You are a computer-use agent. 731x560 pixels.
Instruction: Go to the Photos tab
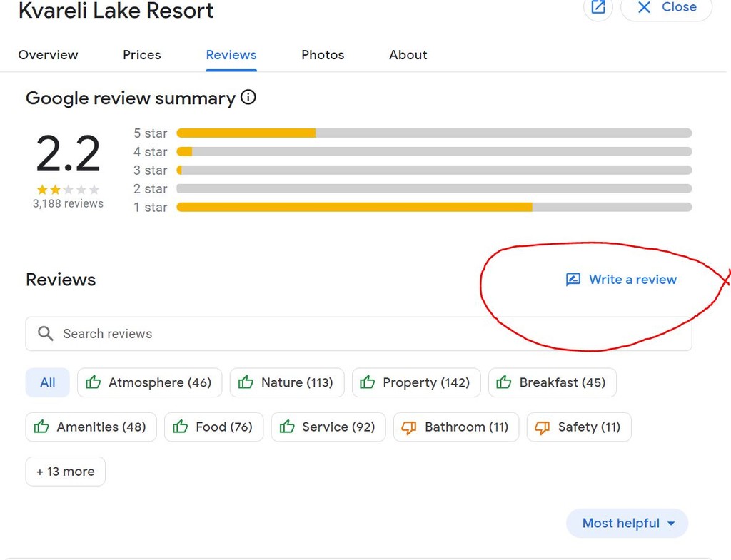coord(323,55)
